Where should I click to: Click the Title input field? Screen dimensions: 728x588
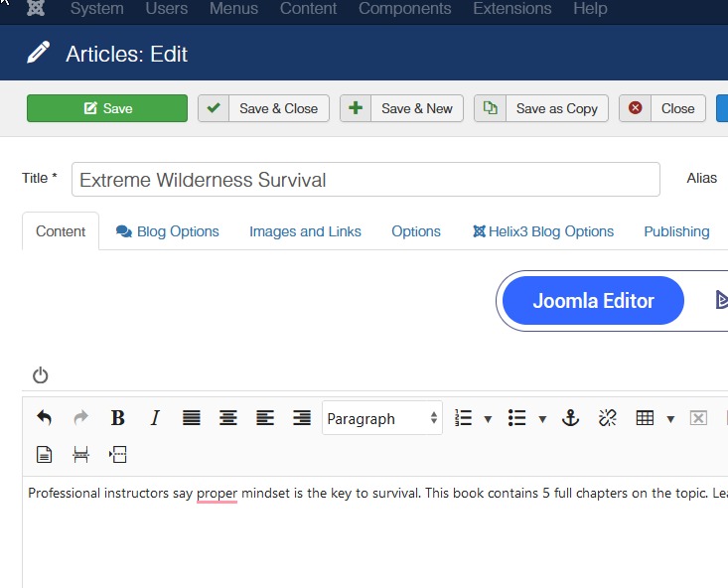[365, 180]
